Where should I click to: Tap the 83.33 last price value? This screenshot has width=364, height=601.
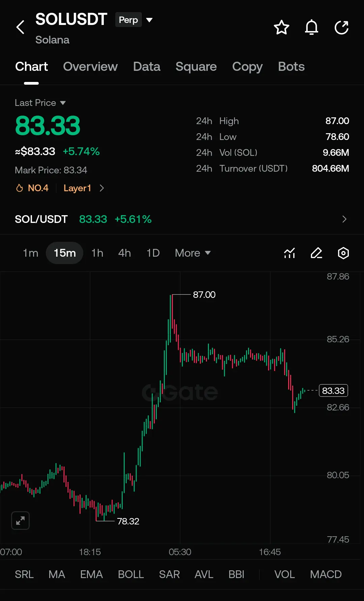click(48, 126)
